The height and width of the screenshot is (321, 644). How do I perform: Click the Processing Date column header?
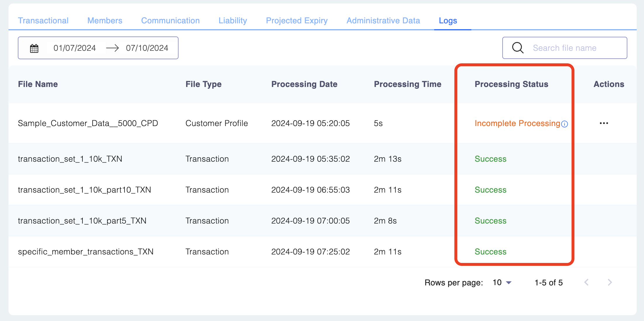(x=304, y=84)
